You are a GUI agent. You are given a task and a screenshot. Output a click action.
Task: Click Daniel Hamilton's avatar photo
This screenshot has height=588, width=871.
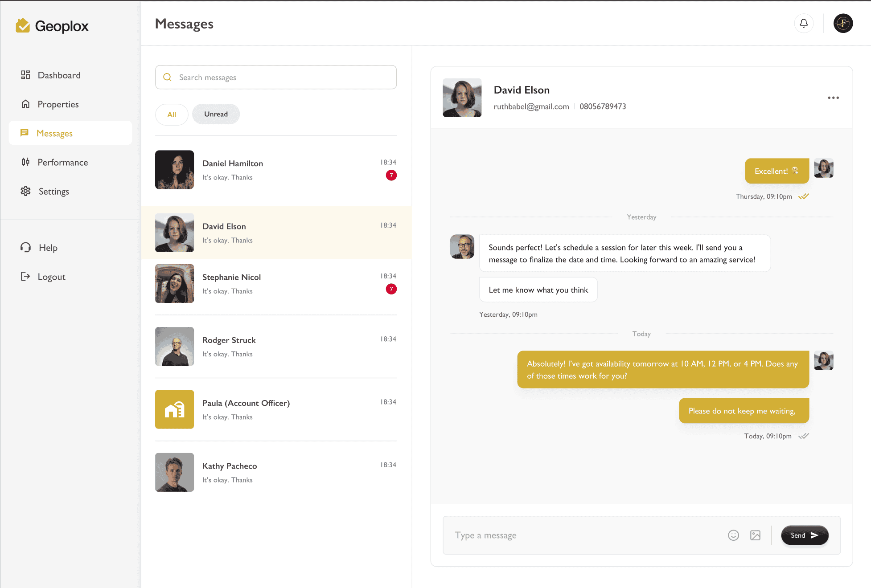point(174,170)
